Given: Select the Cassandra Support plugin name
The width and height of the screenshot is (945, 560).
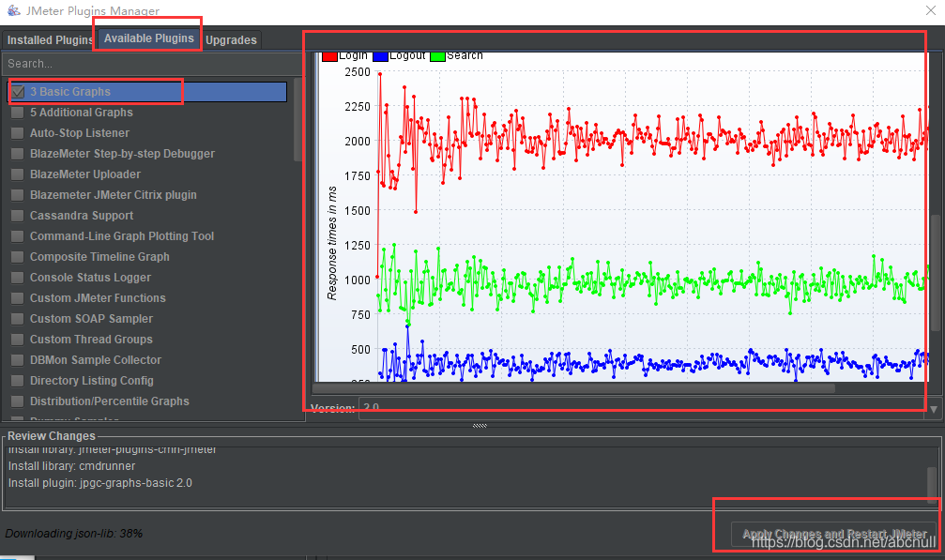Looking at the screenshot, I should (82, 216).
